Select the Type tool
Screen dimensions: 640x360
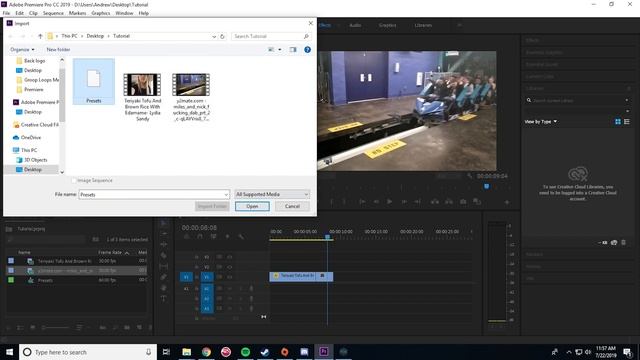pos(164,298)
